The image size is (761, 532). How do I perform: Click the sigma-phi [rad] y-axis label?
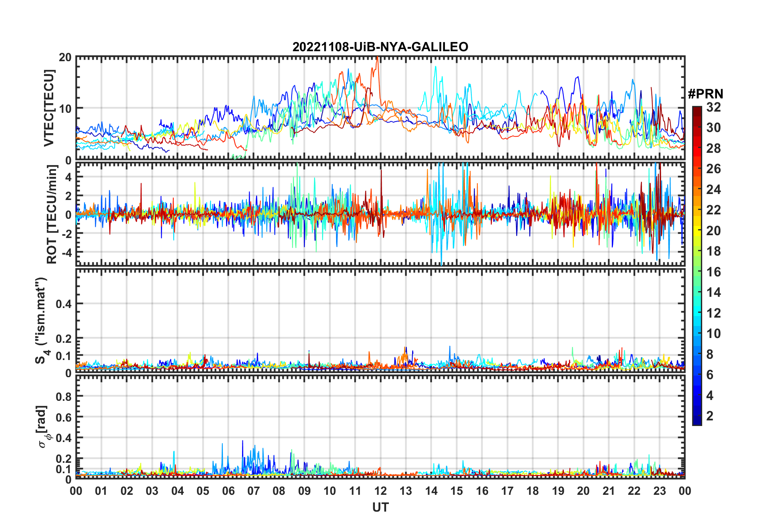[43, 427]
